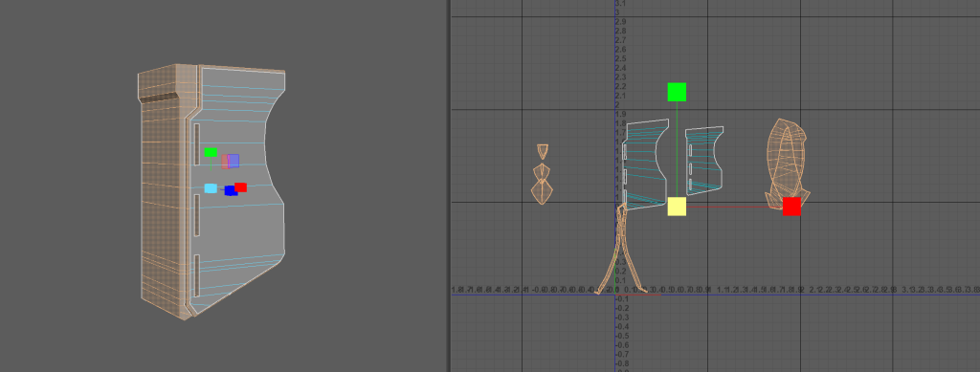
Task: Grab the green Y-axis handle in UV editor
Action: click(x=677, y=92)
